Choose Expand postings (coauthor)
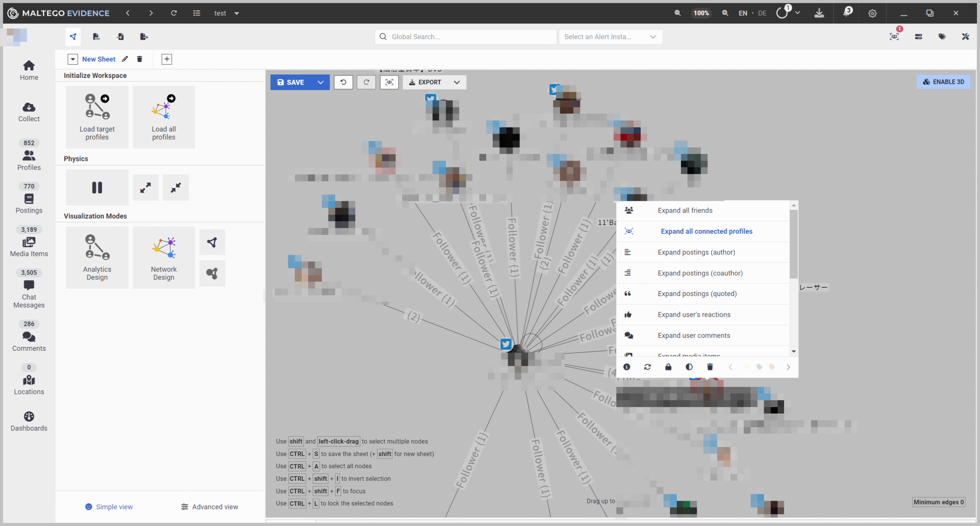Viewport: 980px width, 526px height. tap(703, 273)
